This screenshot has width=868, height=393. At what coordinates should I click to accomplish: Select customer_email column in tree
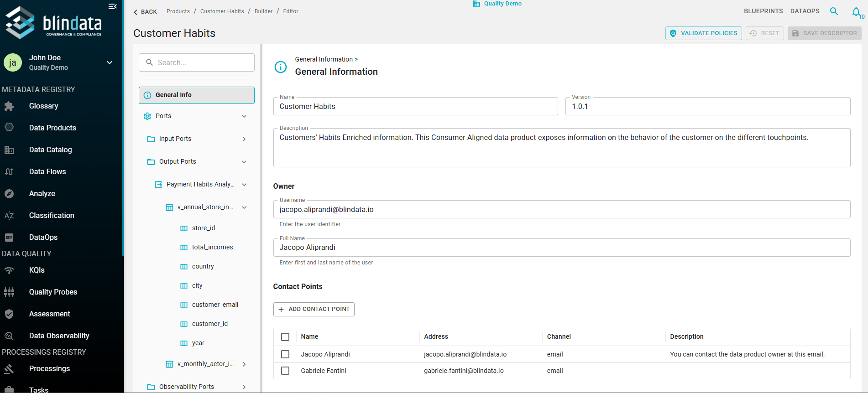(215, 305)
